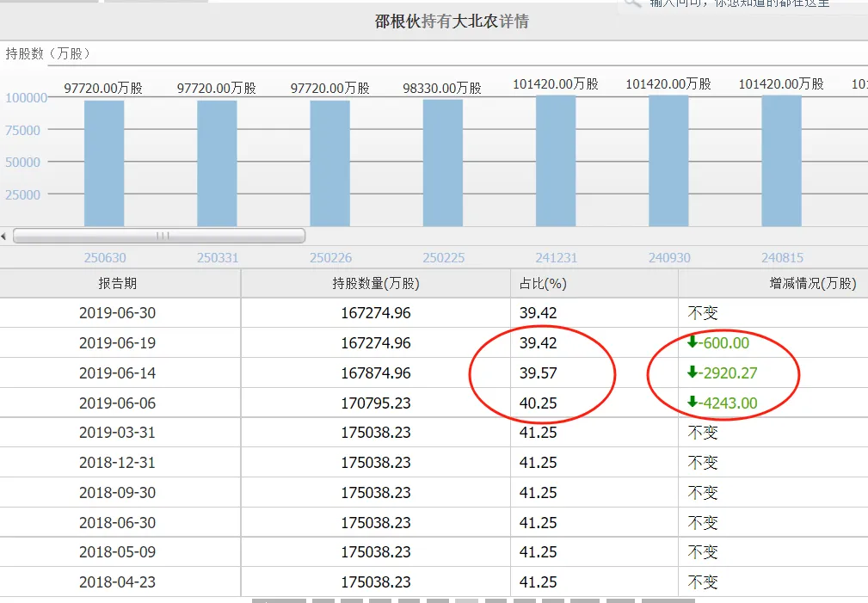Click the 170795.23 holdings cell
Image resolution: width=868 pixels, height=603 pixels.
coord(376,403)
